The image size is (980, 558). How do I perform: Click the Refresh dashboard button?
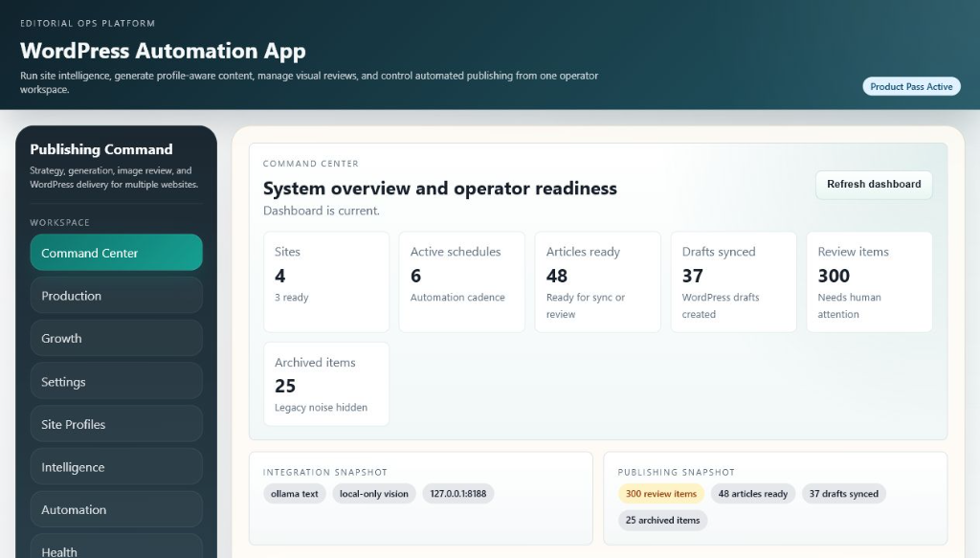pyautogui.click(x=874, y=185)
